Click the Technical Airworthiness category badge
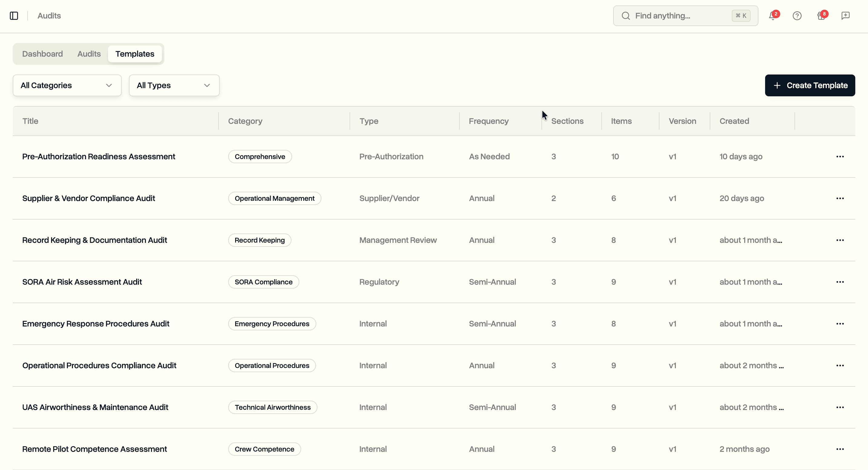Image resolution: width=868 pixels, height=470 pixels. [273, 407]
